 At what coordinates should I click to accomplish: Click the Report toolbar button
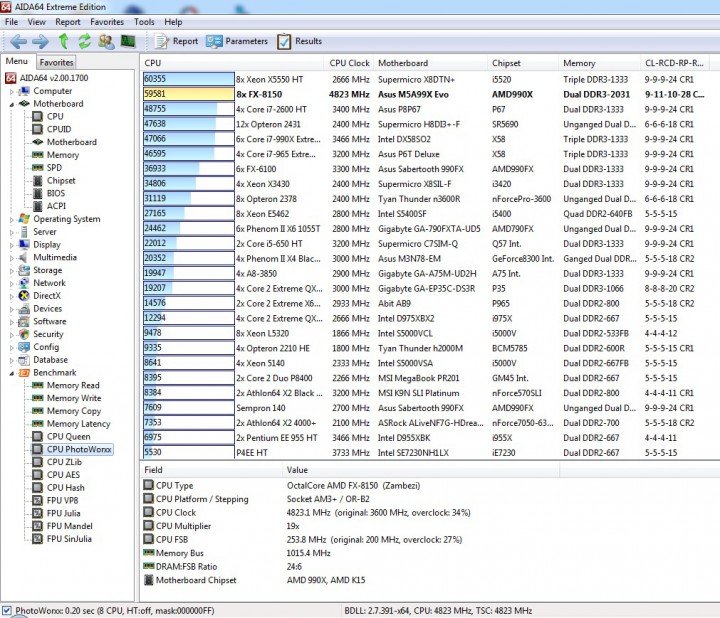176,41
